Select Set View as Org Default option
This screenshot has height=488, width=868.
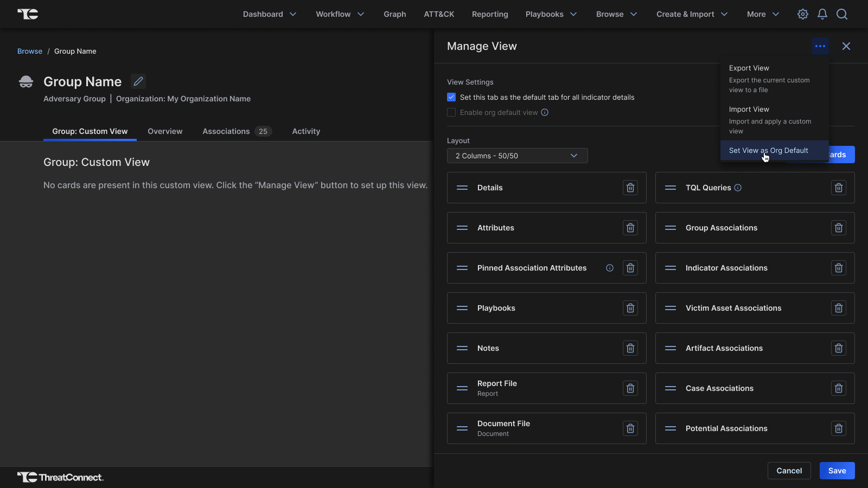pos(769,151)
